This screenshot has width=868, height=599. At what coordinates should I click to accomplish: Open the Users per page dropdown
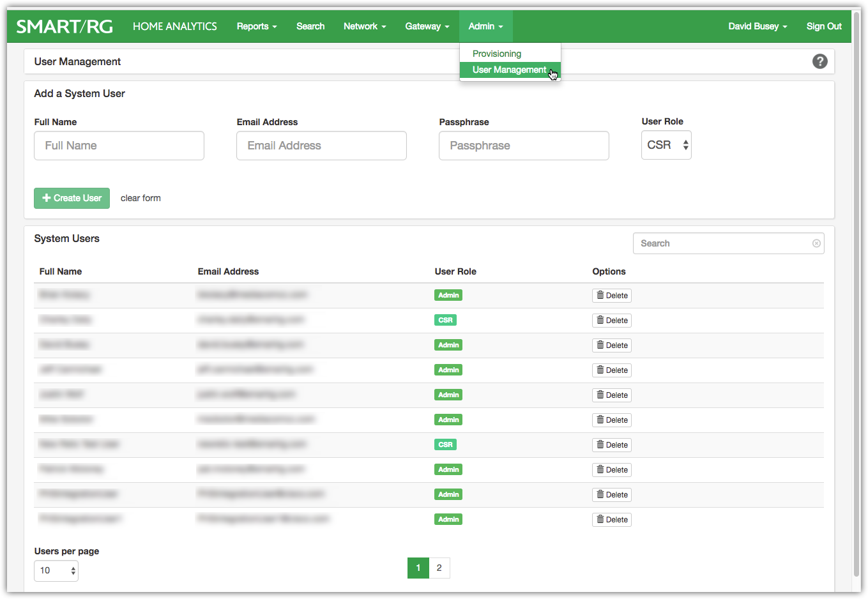click(x=56, y=570)
